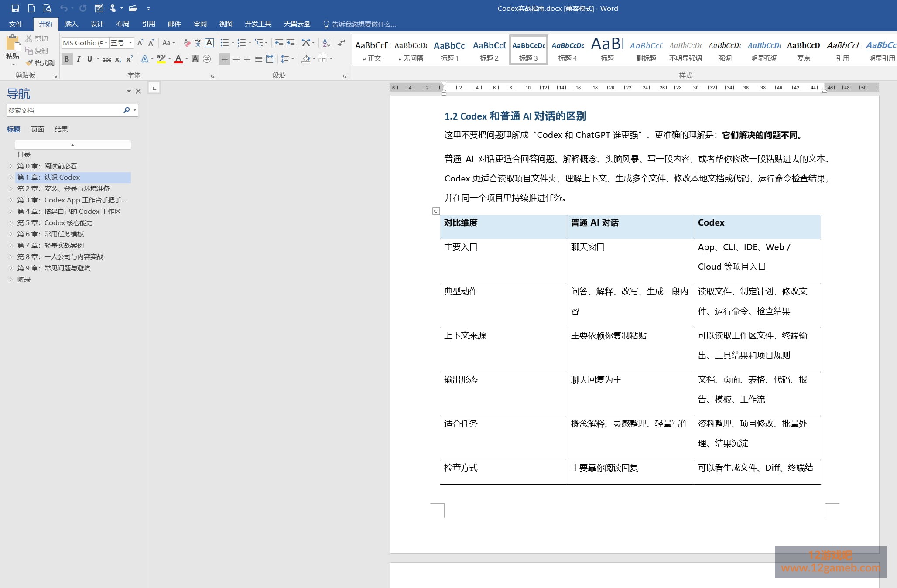
Task: Decrease font size with the shrink font icon
Action: [151, 43]
